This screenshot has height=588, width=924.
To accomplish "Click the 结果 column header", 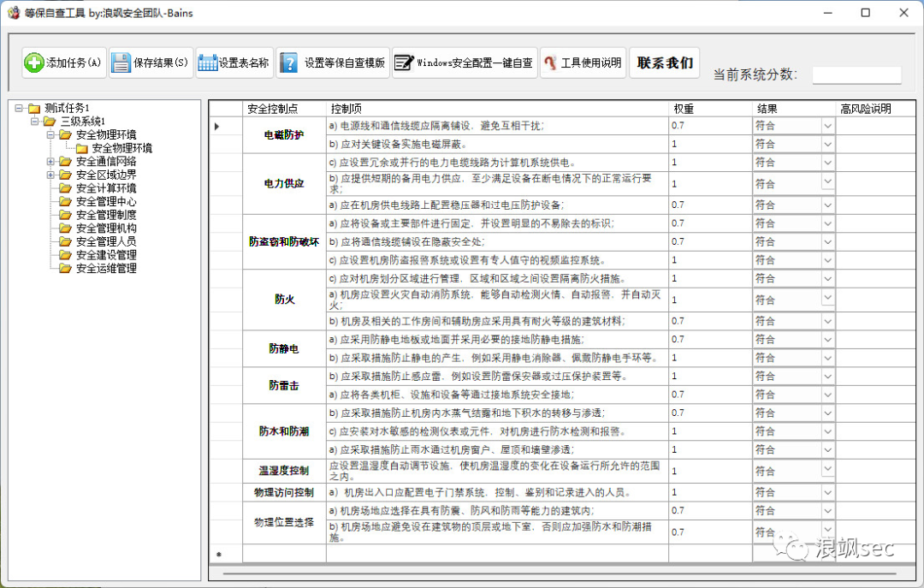I will pos(794,109).
